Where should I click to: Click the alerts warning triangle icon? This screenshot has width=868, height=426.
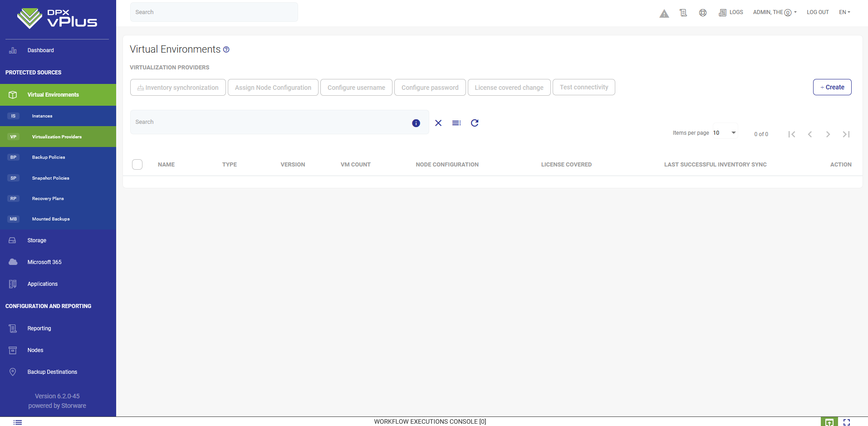664,13
